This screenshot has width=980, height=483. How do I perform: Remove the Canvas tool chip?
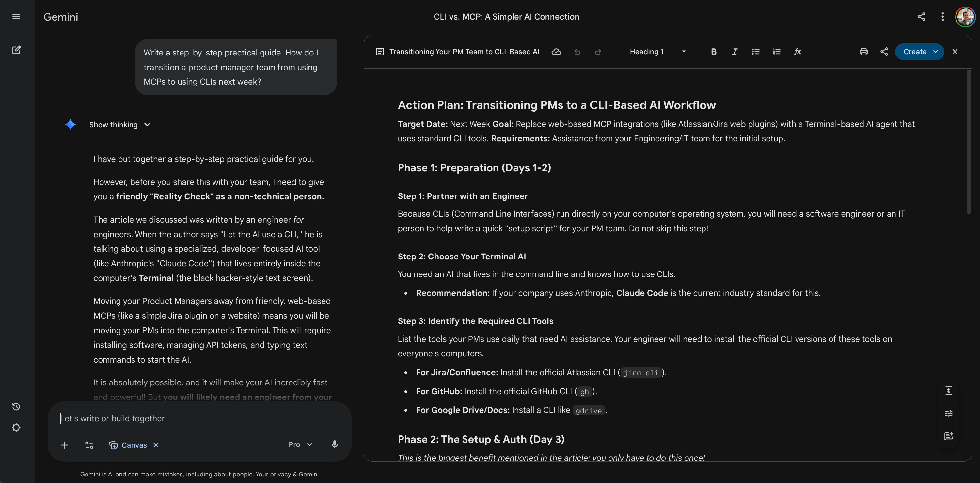click(x=156, y=445)
